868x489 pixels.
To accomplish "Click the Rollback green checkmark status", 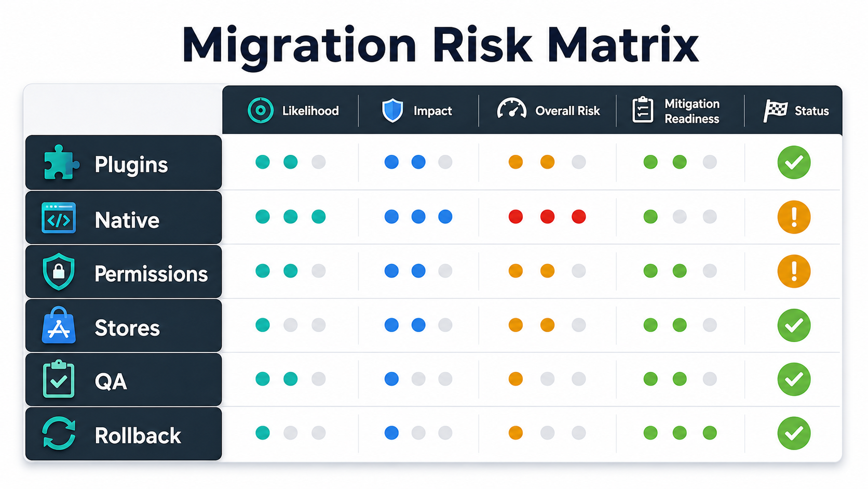I will [x=794, y=433].
